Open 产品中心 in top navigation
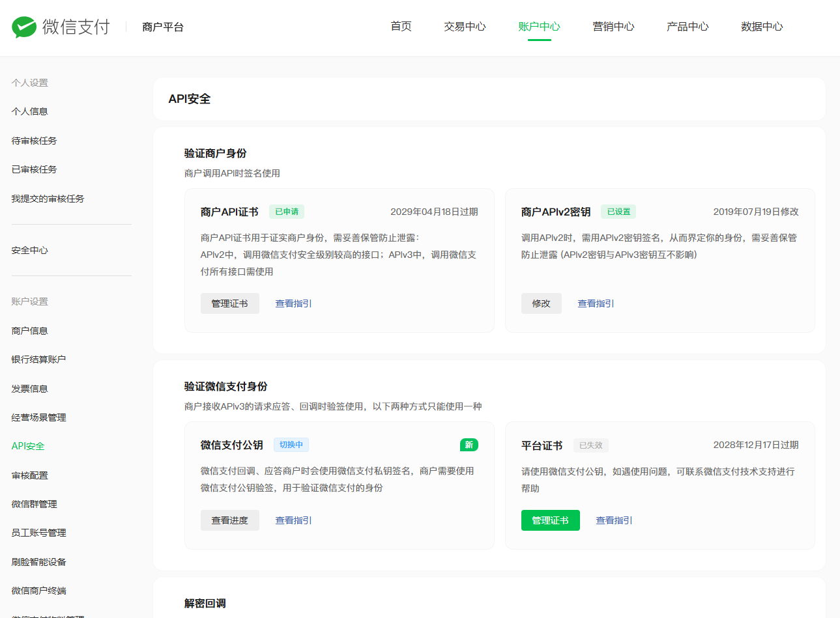 (688, 26)
